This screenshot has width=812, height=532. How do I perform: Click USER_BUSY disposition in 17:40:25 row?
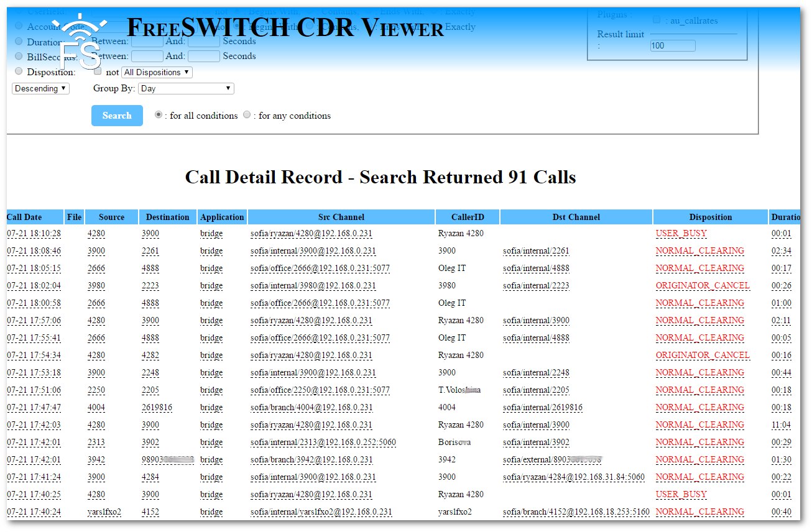(x=681, y=495)
